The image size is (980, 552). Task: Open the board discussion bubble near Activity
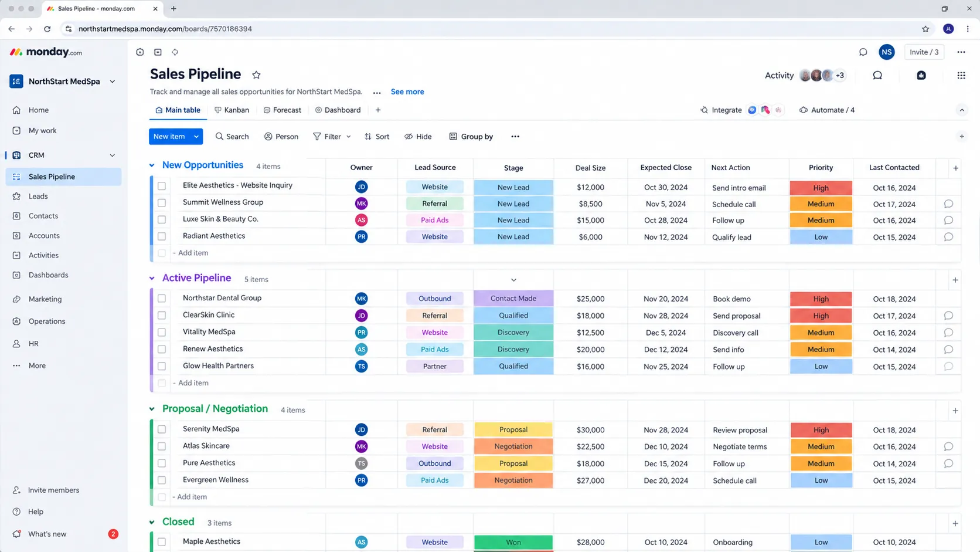point(877,75)
